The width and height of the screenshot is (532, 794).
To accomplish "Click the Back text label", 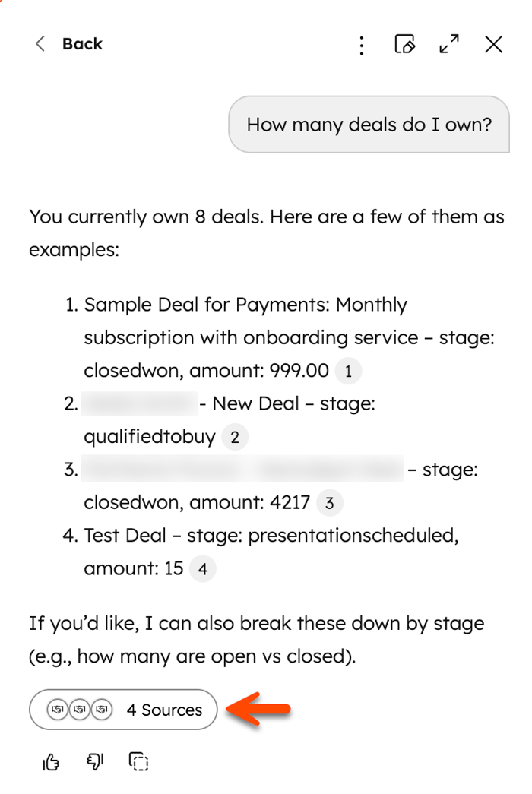I will [82, 44].
